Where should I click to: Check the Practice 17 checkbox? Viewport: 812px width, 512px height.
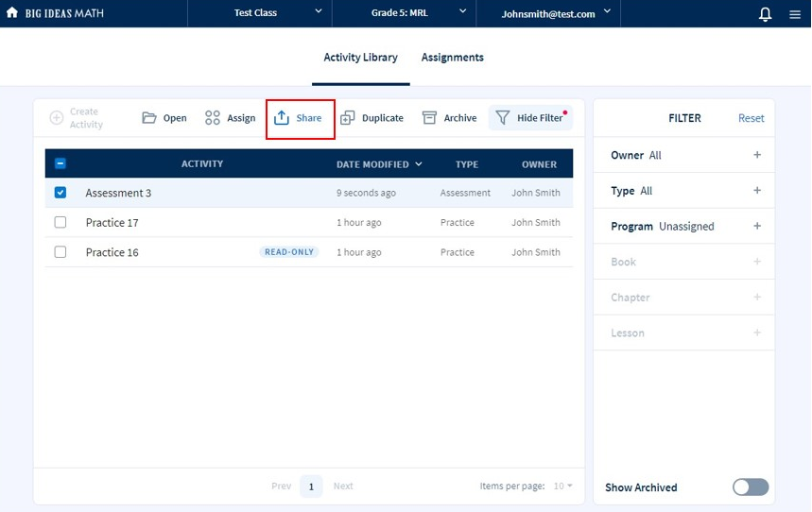click(60, 222)
